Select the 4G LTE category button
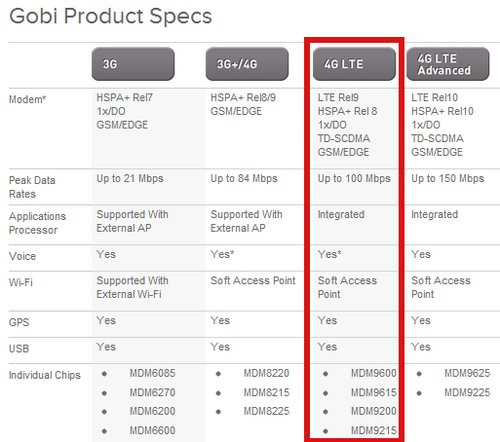The width and height of the screenshot is (500, 442). tap(354, 64)
